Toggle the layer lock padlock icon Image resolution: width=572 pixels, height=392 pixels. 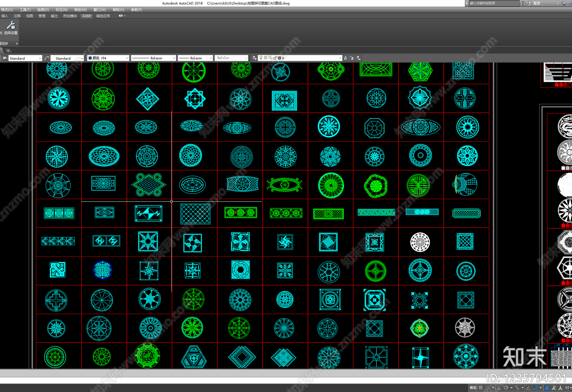click(x=275, y=58)
